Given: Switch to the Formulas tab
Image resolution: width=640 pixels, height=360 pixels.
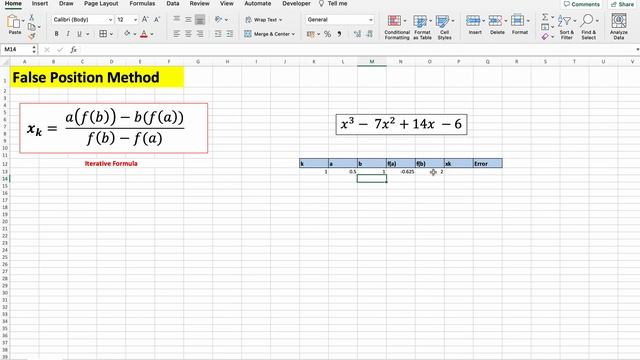Looking at the screenshot, I should pyautogui.click(x=142, y=3).
